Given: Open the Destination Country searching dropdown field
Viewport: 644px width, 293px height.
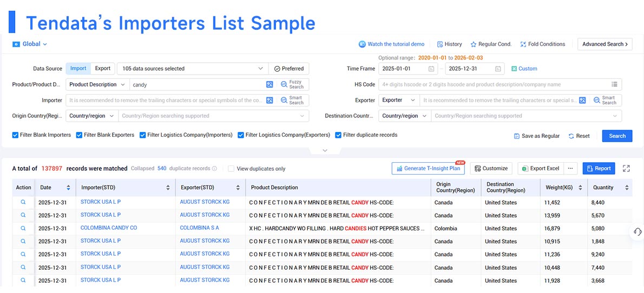Looking at the screenshot, I should click(527, 116).
